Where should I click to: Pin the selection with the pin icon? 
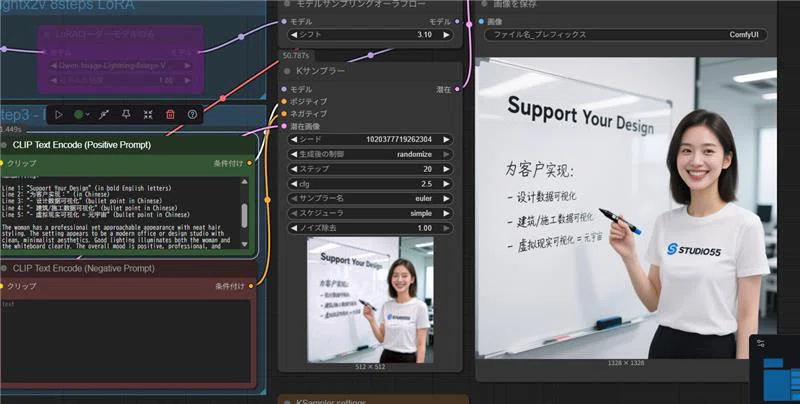pyautogui.click(x=126, y=115)
